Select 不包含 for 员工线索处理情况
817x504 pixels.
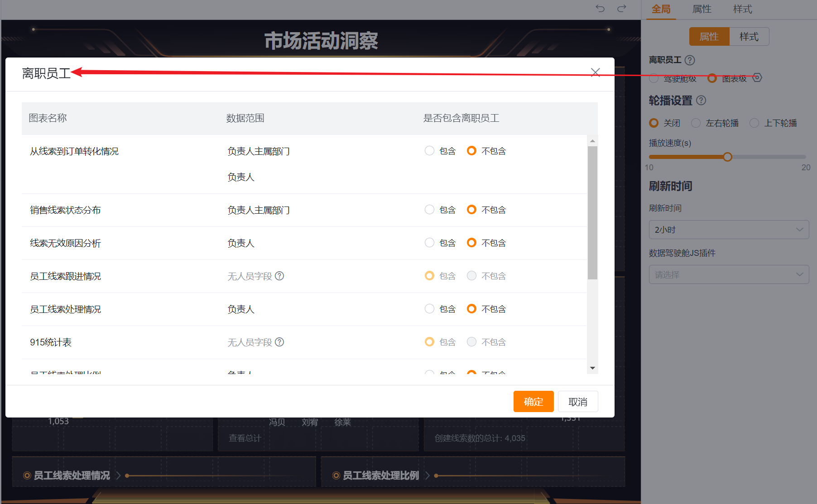coord(471,309)
